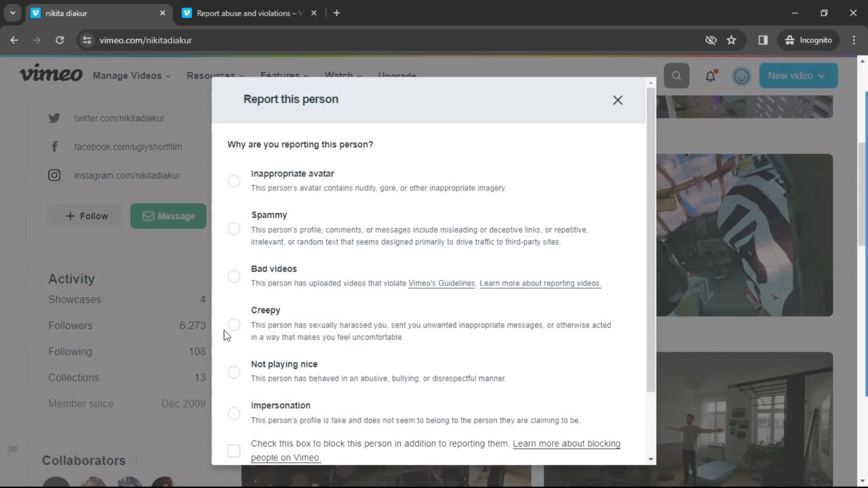Click the dialog scrollbar thumb
Image resolution: width=868 pixels, height=488 pixels.
coord(651,239)
